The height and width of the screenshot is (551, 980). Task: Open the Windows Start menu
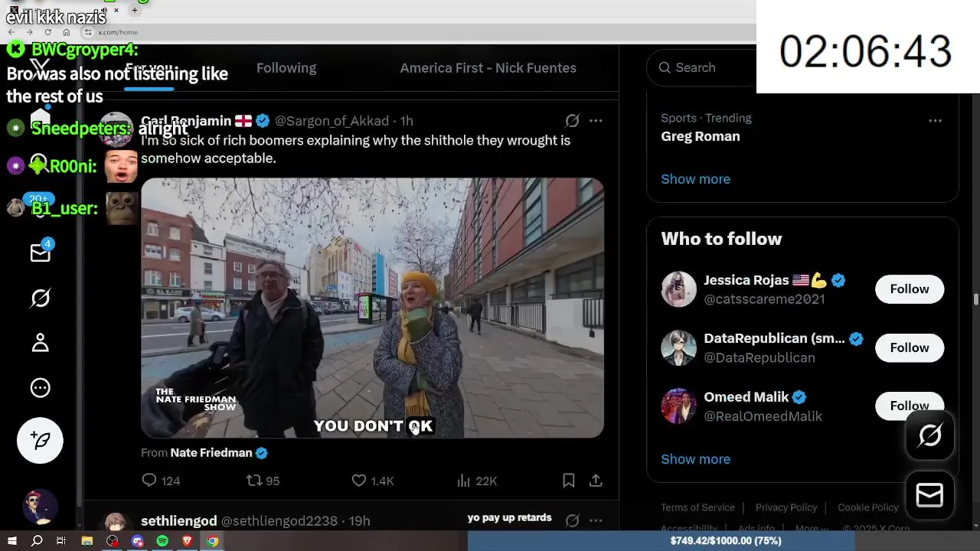(12, 541)
